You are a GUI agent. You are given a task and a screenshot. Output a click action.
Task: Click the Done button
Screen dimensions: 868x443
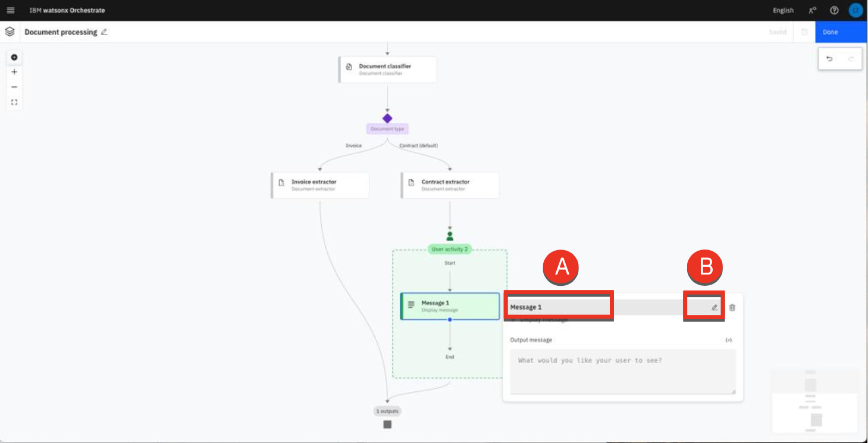(x=841, y=32)
